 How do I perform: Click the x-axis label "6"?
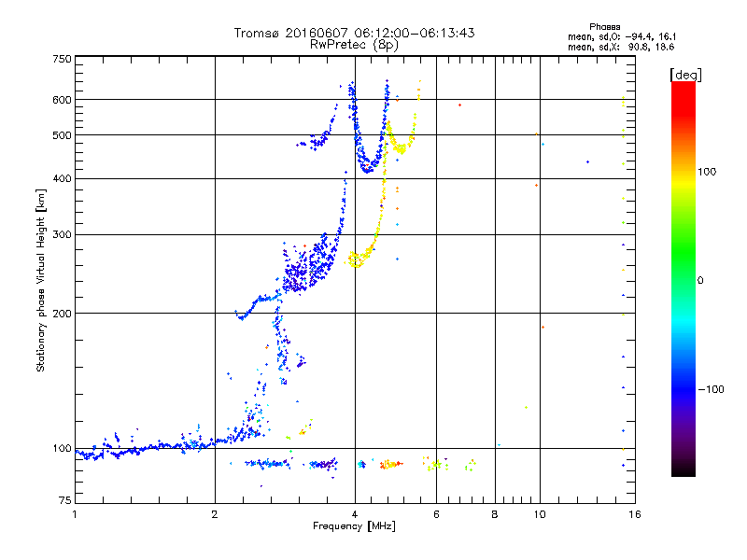[x=436, y=514]
